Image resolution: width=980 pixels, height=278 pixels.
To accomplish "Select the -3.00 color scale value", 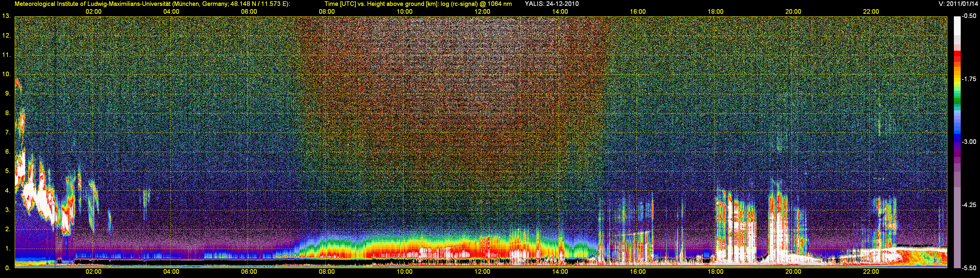I will [x=969, y=142].
